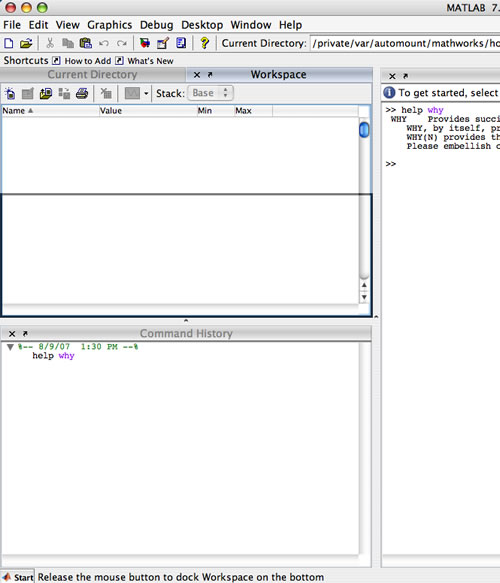Collapse the 8/9/07 command history session
The image size is (500, 583).
[x=10, y=347]
